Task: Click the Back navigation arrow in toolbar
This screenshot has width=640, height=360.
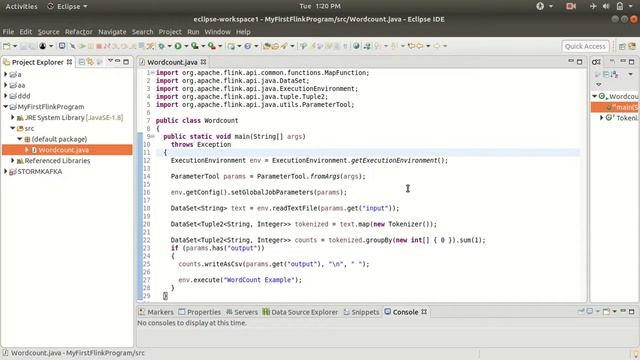Action: (420, 46)
